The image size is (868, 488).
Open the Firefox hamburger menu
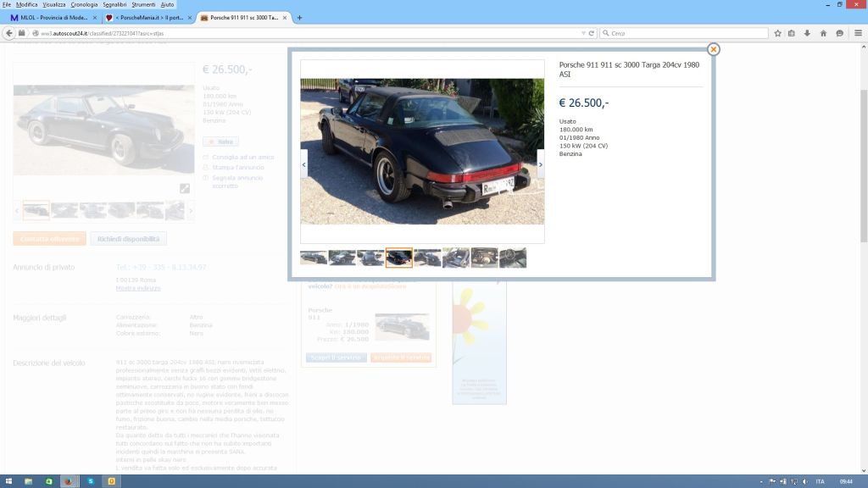[858, 33]
